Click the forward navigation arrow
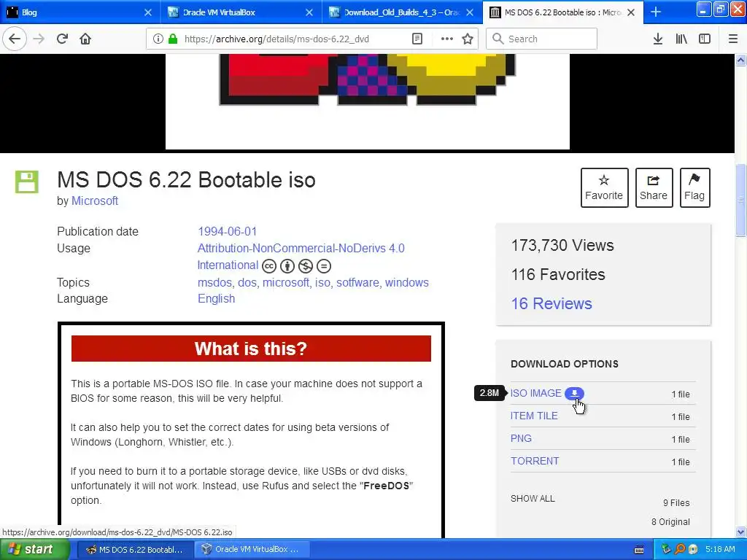 (x=39, y=39)
